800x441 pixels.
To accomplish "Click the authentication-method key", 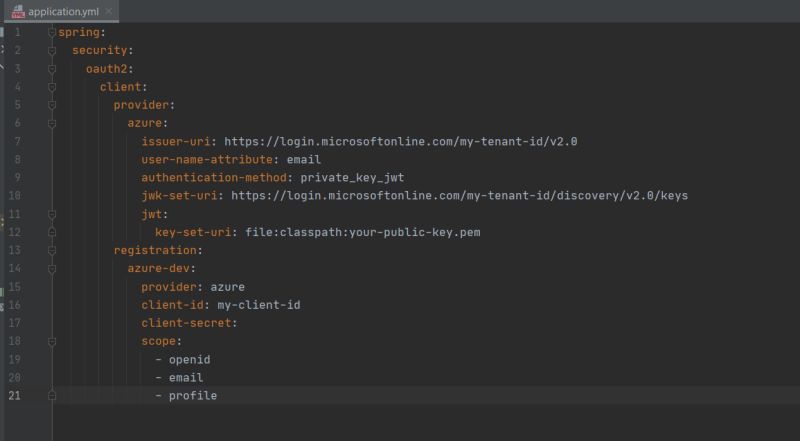I will pyautogui.click(x=214, y=178).
